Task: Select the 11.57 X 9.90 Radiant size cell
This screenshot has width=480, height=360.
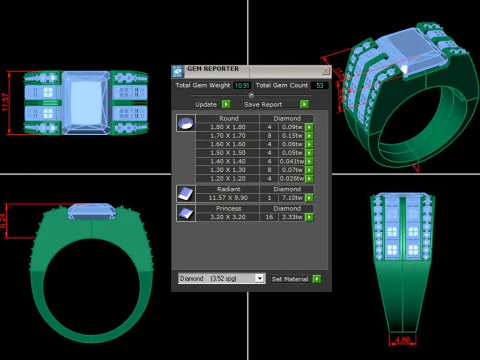Action: click(x=228, y=198)
